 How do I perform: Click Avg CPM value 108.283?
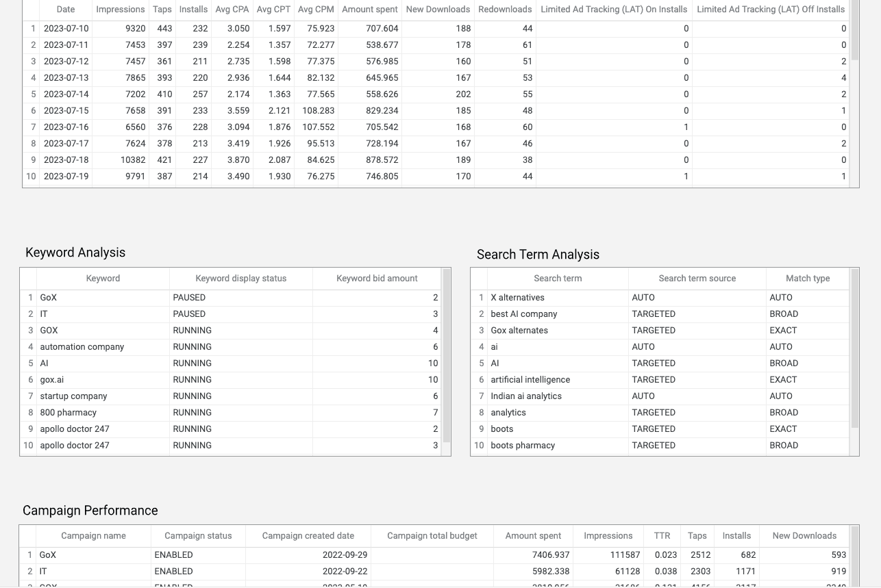tap(319, 111)
